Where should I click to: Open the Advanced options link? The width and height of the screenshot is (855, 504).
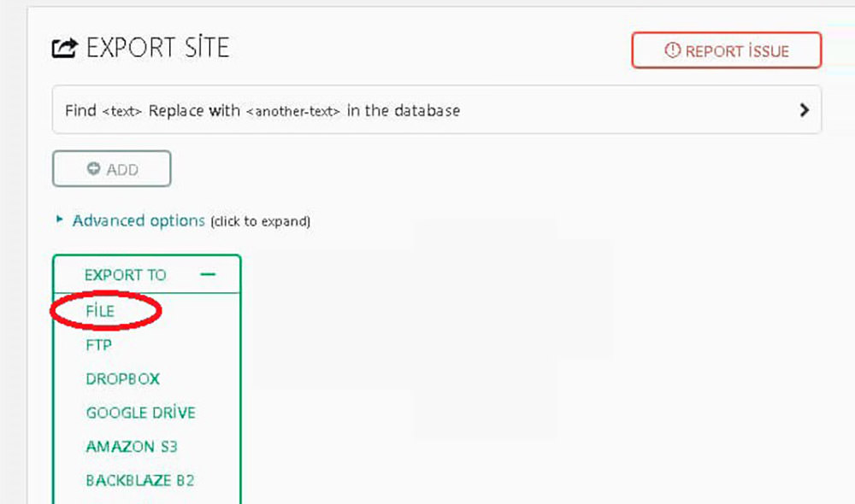(x=139, y=220)
